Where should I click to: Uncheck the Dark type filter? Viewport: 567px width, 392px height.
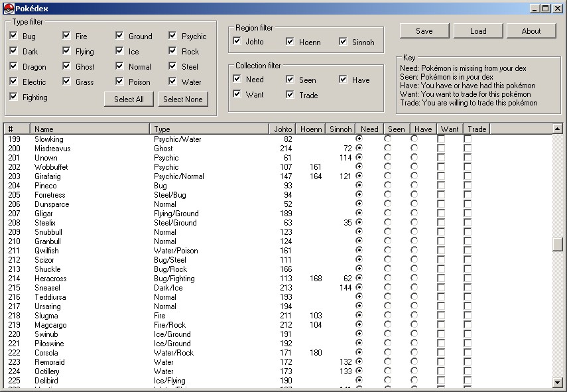13,51
